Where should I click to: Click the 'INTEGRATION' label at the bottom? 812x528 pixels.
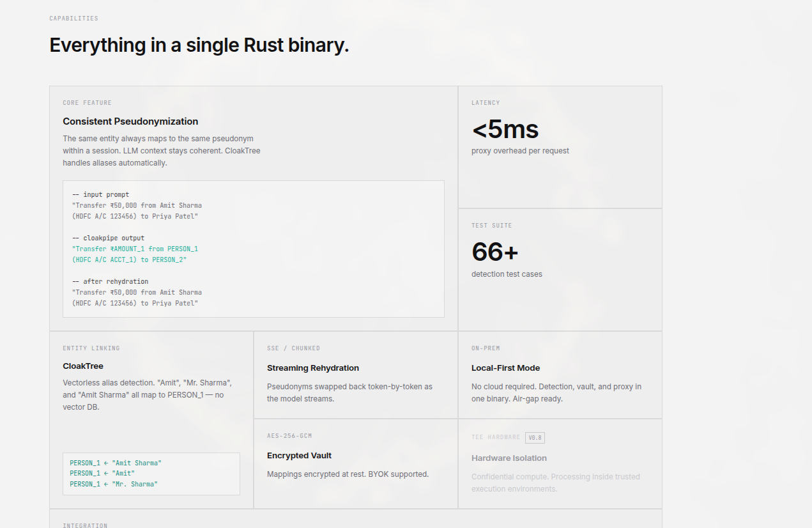coord(85,525)
